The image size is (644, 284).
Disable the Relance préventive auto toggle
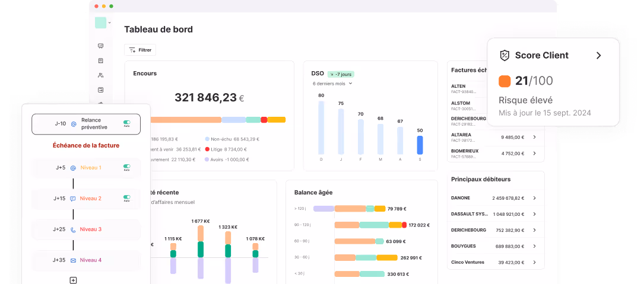click(127, 122)
